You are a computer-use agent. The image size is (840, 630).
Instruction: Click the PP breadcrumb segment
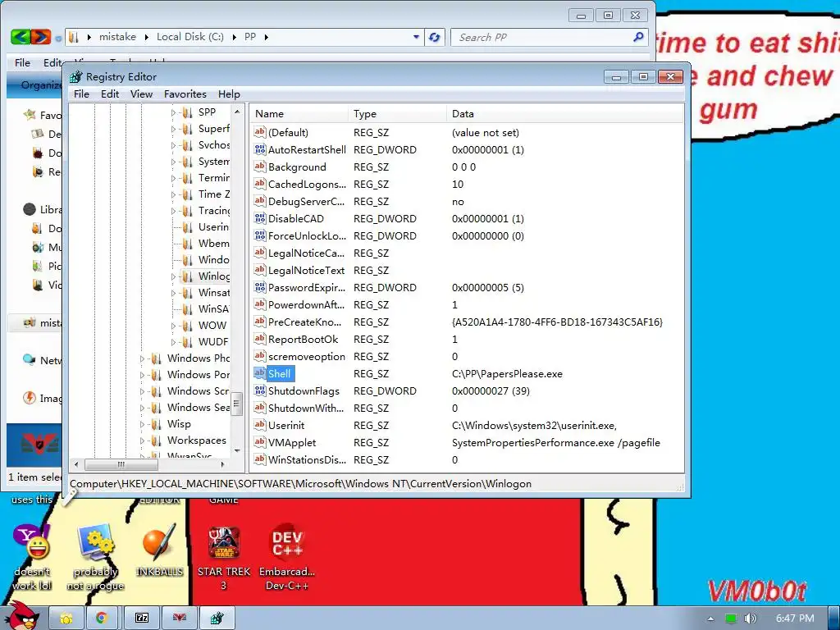(x=250, y=37)
